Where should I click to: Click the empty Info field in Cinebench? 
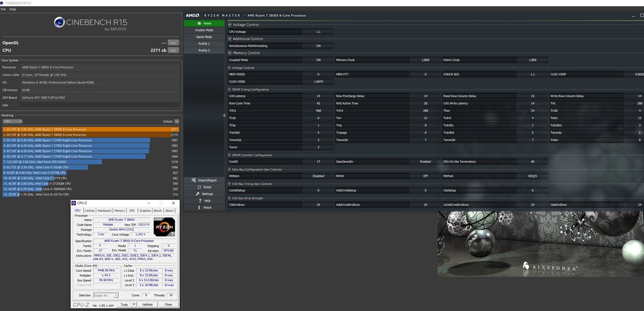100,105
